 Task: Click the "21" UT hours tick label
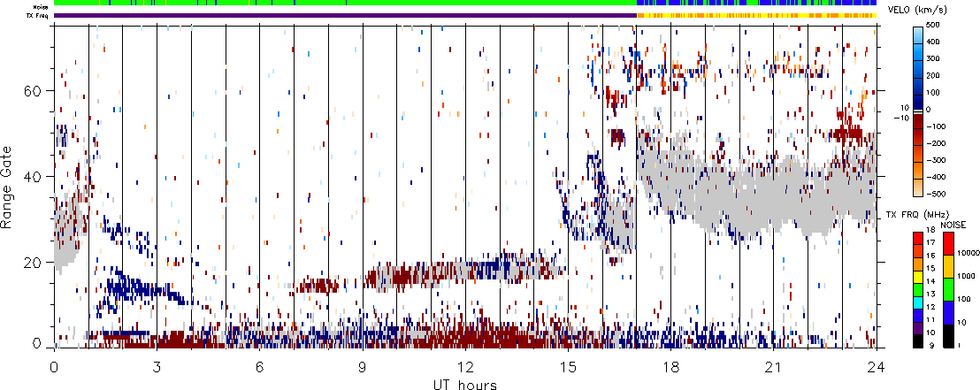(x=773, y=367)
